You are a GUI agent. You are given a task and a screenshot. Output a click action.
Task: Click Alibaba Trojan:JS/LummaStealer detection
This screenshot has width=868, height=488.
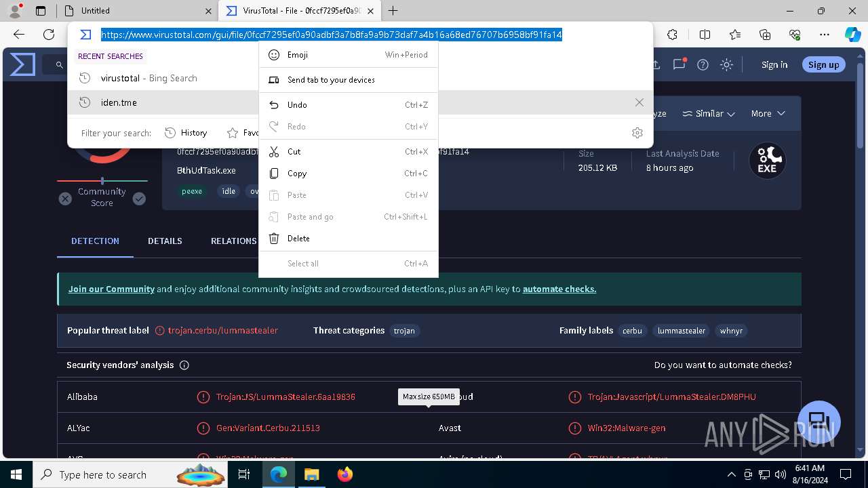(285, 396)
